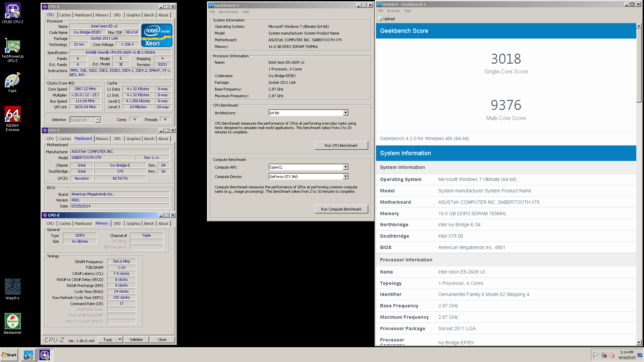Open Benchmarks menu in Geekbench 4

click(228, 12)
